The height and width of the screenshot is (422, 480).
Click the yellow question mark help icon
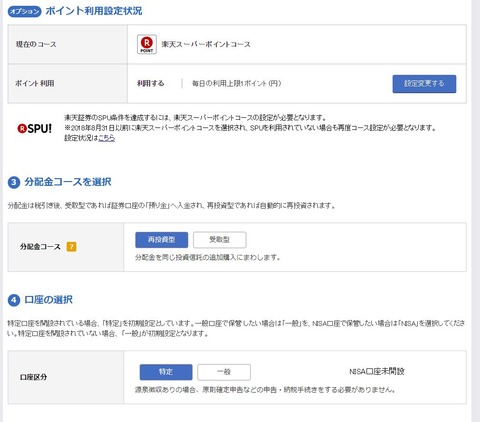tap(71, 247)
